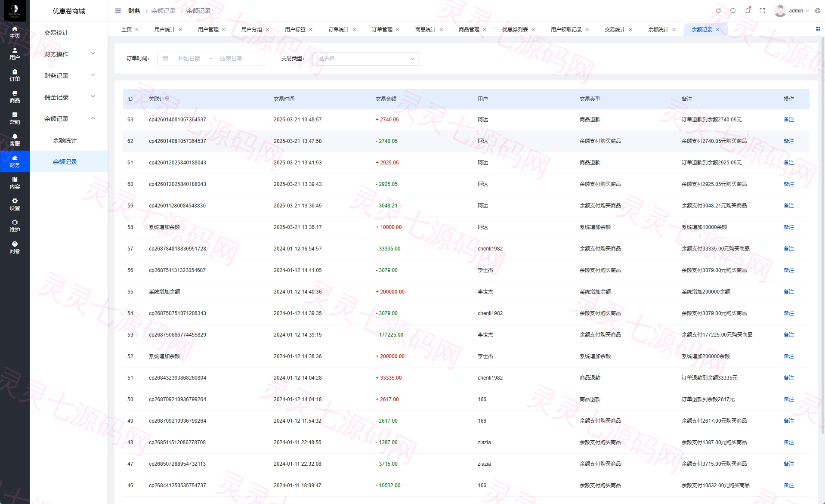Open the theme settings gear icon
The image size is (825, 504).
click(818, 11)
